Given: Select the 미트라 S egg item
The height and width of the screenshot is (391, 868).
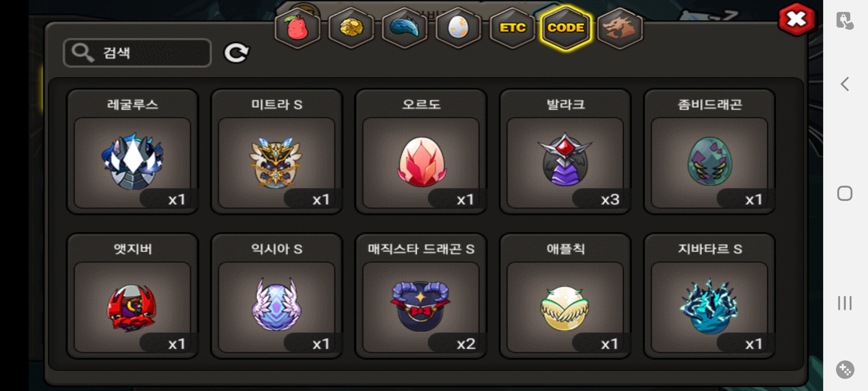Looking at the screenshot, I should [x=277, y=152].
